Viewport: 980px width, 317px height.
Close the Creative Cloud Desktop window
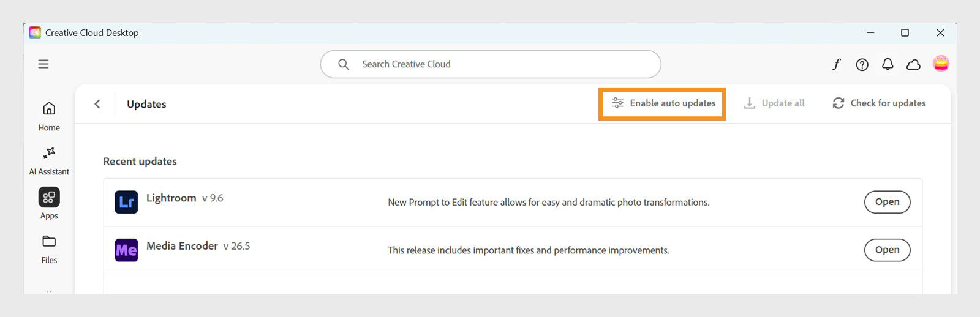tap(940, 32)
